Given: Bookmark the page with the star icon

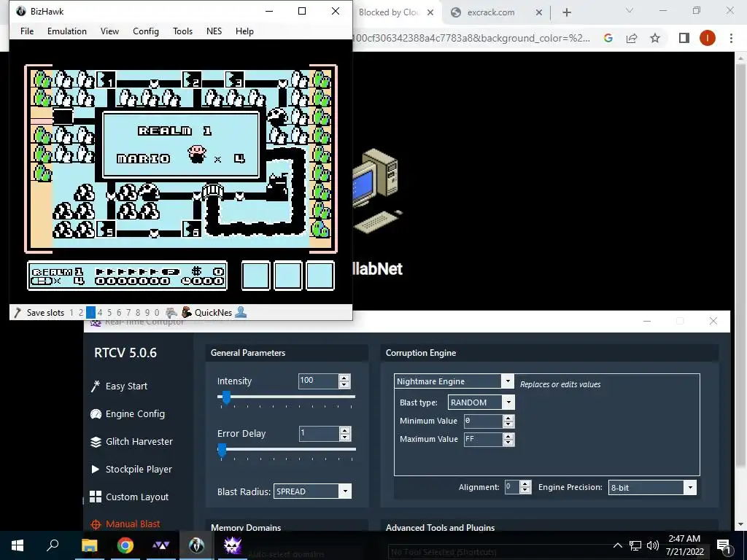Looking at the screenshot, I should click(x=655, y=38).
